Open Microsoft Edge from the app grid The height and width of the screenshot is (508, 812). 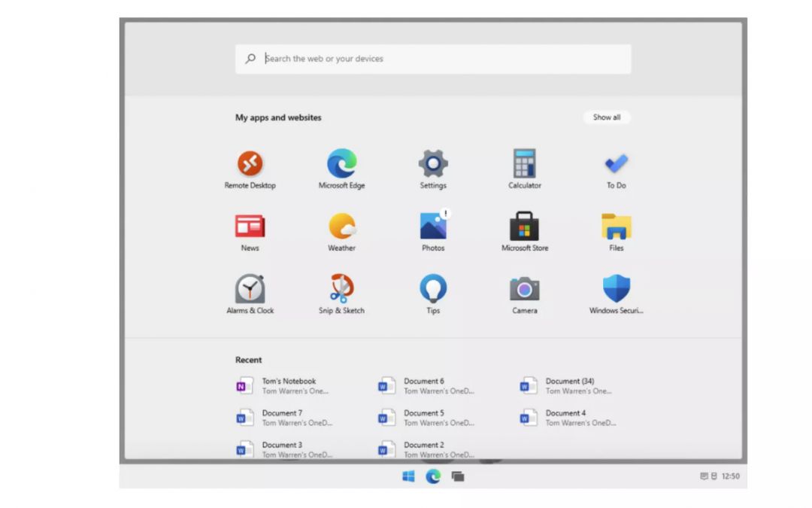click(x=341, y=164)
